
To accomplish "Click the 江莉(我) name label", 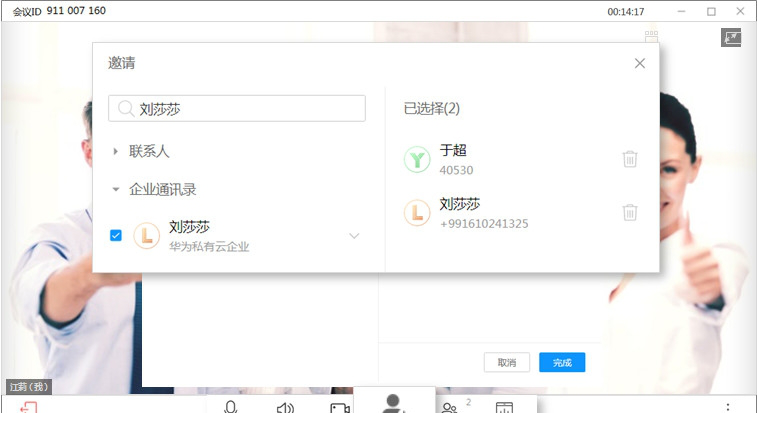I will (29, 387).
